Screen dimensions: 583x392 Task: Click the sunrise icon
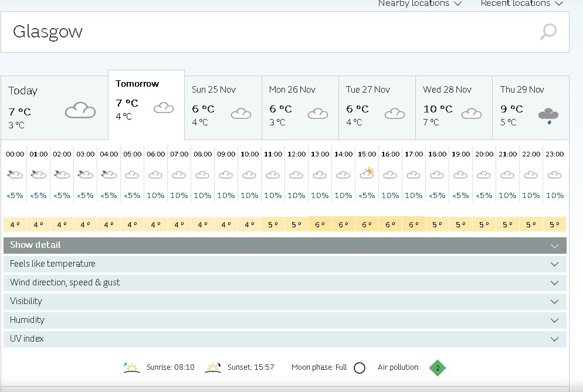pyautogui.click(x=131, y=368)
